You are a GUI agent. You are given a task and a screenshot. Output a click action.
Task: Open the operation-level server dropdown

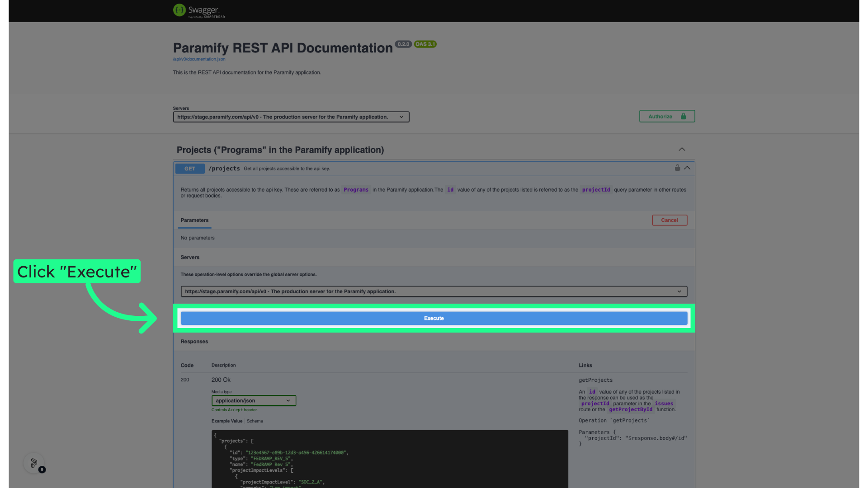coord(434,291)
